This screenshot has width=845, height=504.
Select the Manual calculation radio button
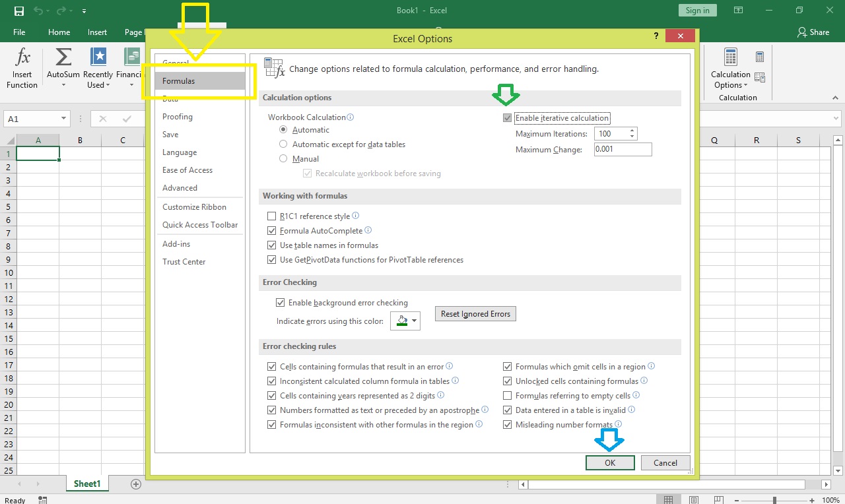[283, 159]
